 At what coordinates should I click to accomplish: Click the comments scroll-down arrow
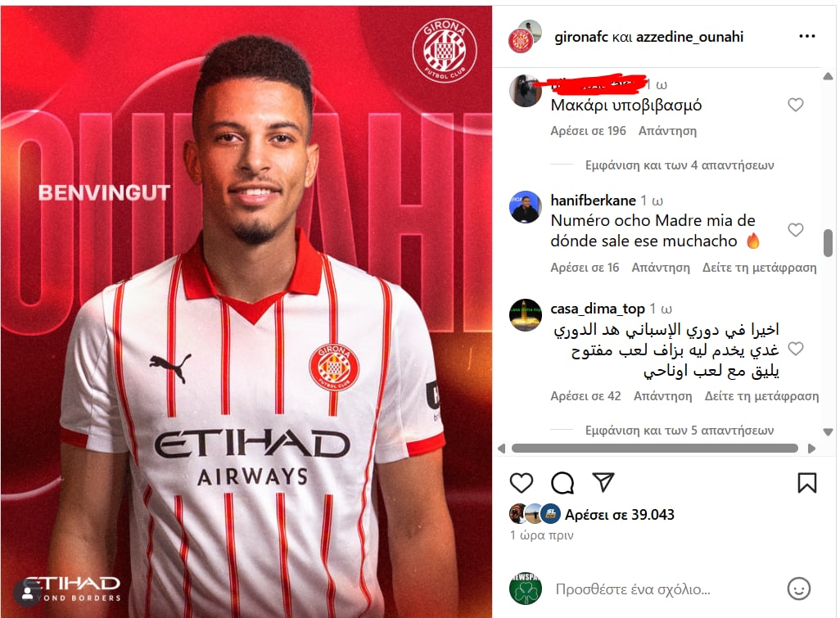pyautogui.click(x=829, y=431)
